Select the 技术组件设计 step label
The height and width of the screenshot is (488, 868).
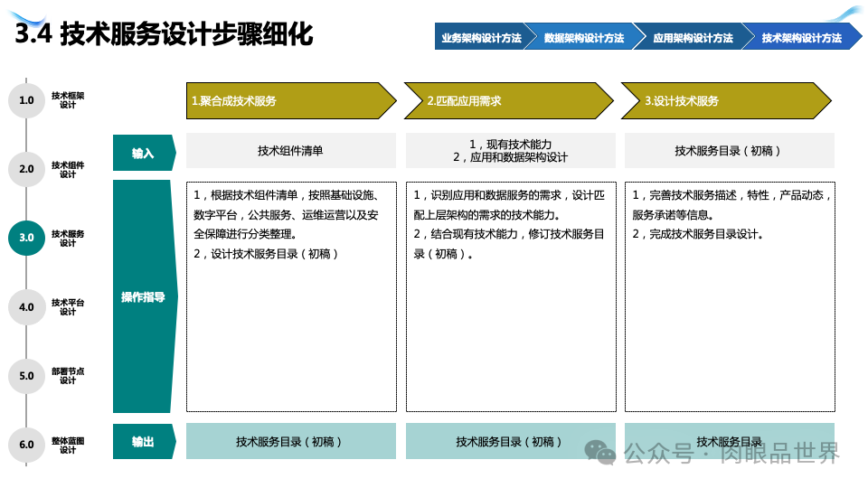[68, 169]
